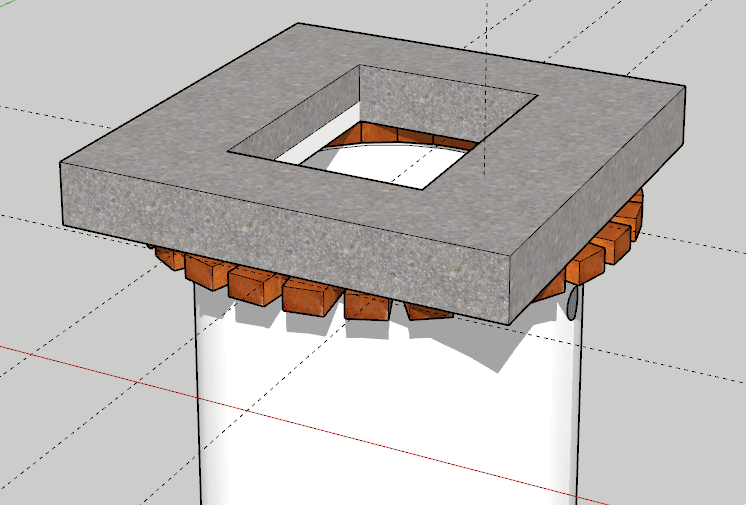
Task: Click the slab's nearest bottom corner
Action: [x=509, y=320]
